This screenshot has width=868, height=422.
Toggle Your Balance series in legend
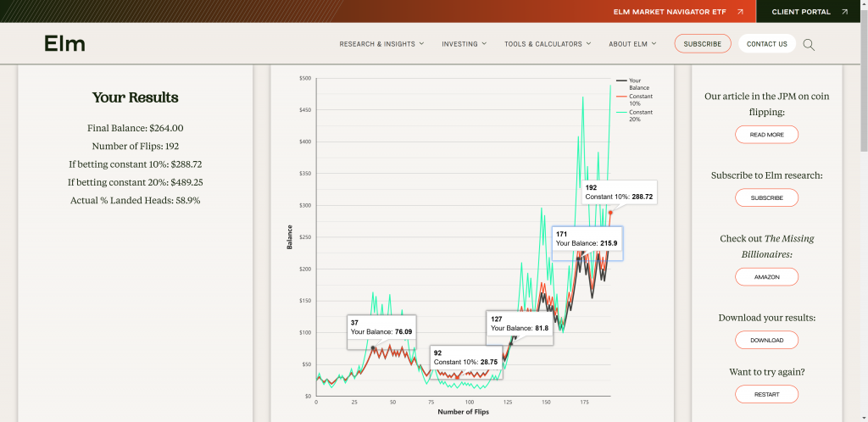pyautogui.click(x=634, y=84)
